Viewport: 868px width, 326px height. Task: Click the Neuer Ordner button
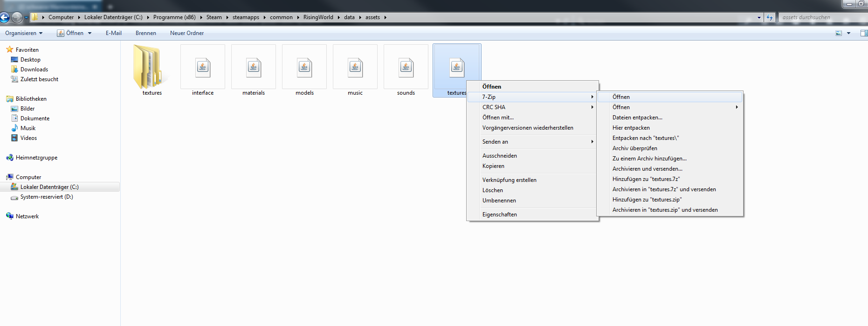pos(187,33)
